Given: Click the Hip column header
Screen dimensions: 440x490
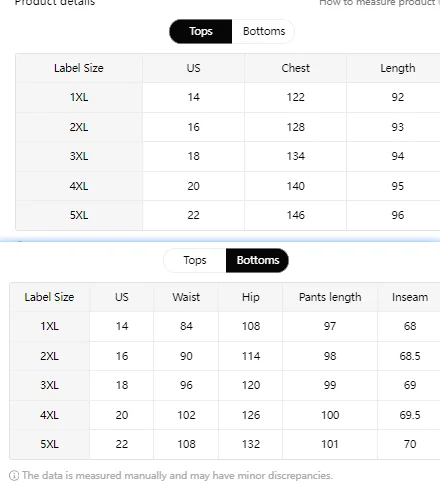Looking at the screenshot, I should coord(251,297).
